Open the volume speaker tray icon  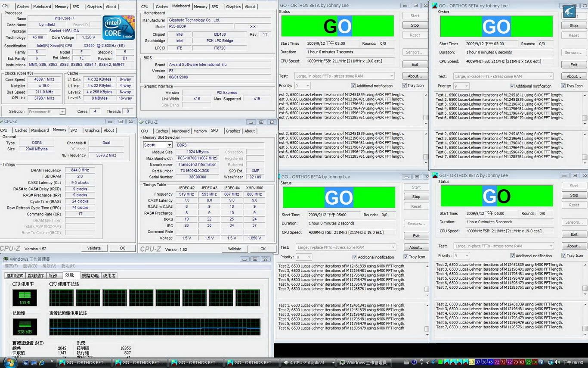coord(557,362)
